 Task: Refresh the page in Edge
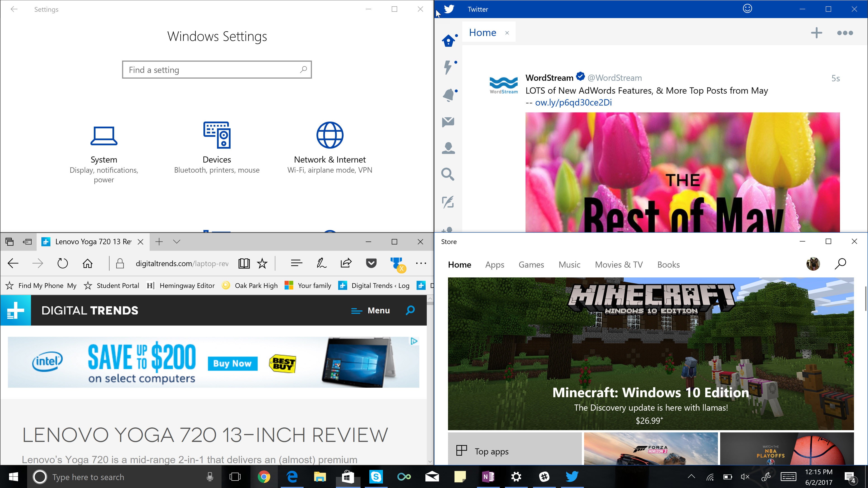click(x=62, y=263)
